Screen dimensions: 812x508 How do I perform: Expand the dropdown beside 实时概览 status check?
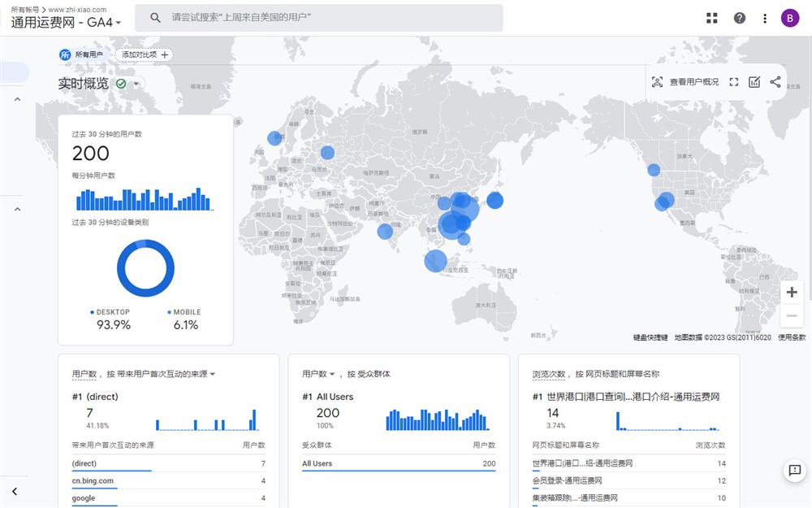click(x=136, y=84)
